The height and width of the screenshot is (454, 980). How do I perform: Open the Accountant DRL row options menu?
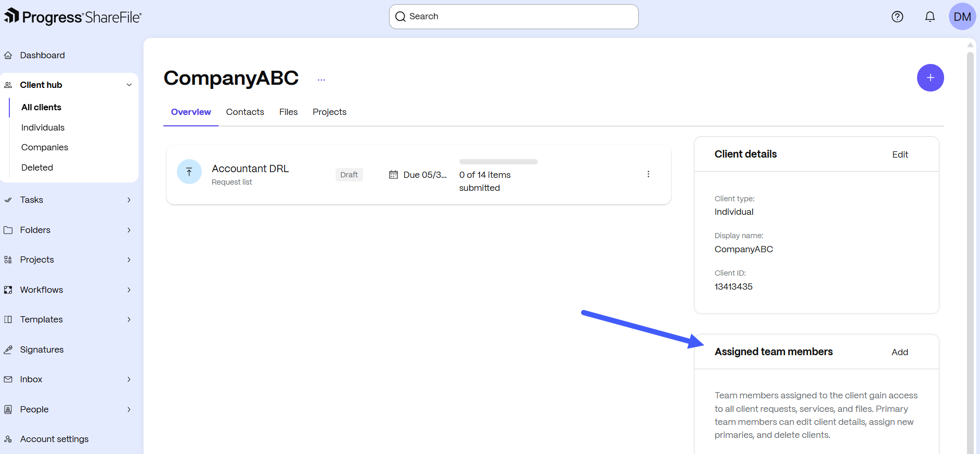click(648, 174)
